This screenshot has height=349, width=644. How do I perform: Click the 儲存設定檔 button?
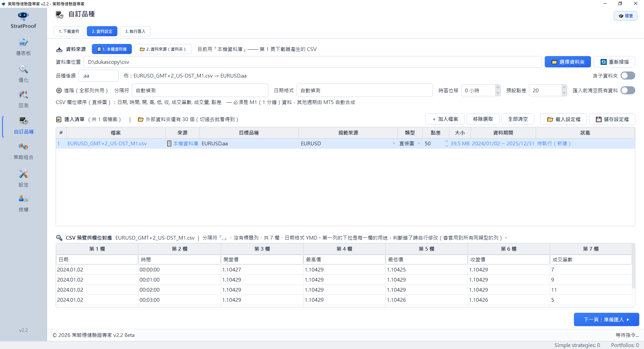[612, 119]
